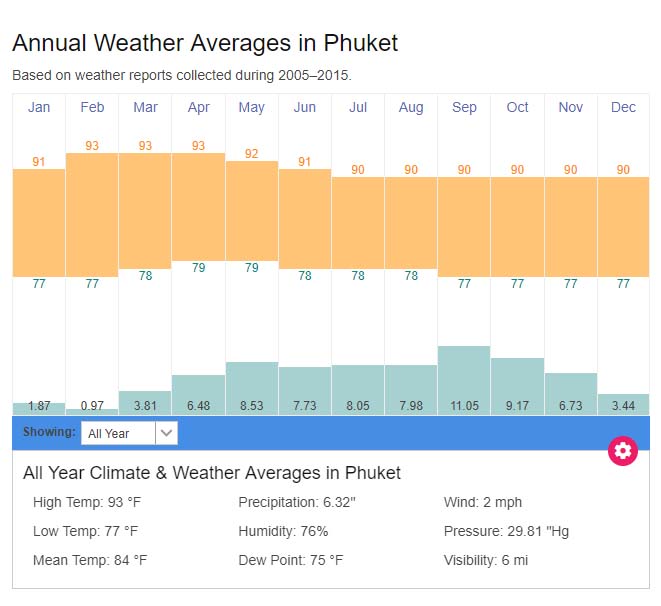Select May in the month row
Image resolution: width=661 pixels, height=606 pixels.
coord(252,108)
